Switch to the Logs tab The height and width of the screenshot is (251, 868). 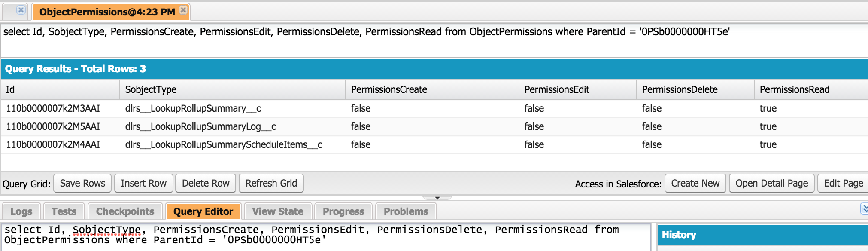pyautogui.click(x=21, y=211)
